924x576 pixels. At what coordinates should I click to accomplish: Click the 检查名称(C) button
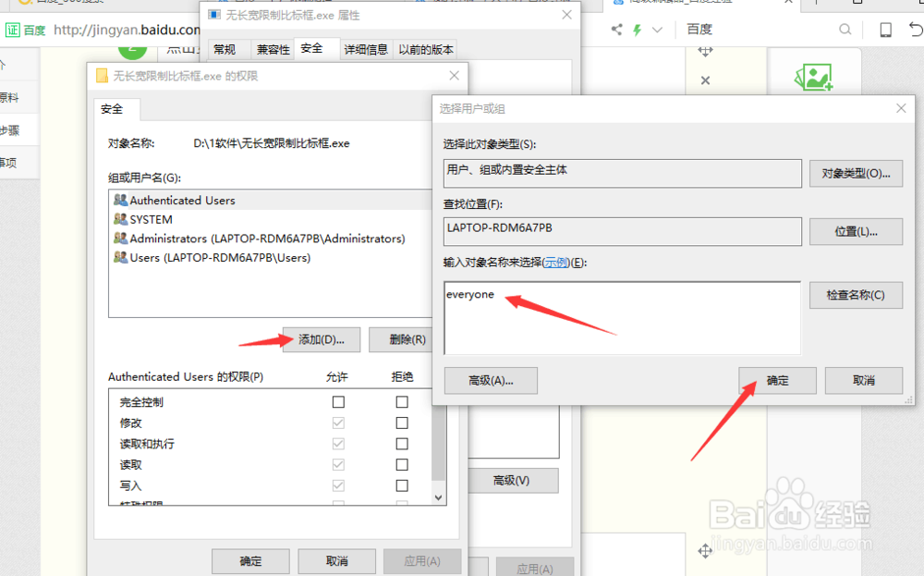856,295
